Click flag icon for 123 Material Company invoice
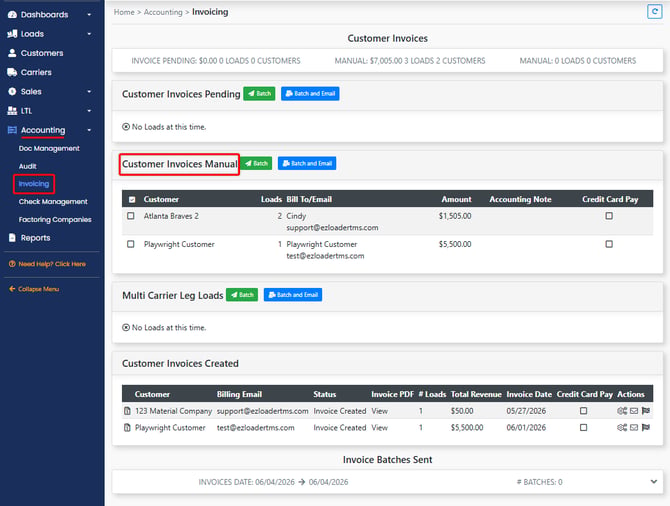Viewport: 670px width, 506px height. (646, 411)
